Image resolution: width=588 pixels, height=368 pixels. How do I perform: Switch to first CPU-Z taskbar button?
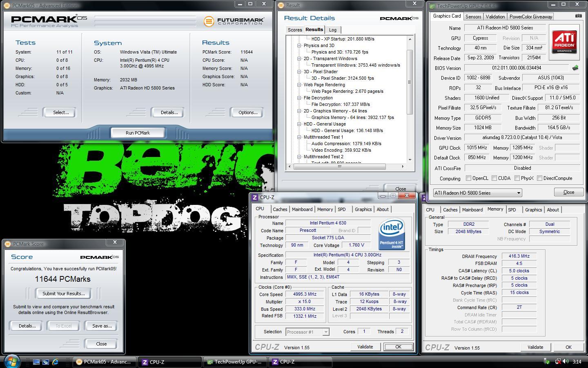coord(169,362)
